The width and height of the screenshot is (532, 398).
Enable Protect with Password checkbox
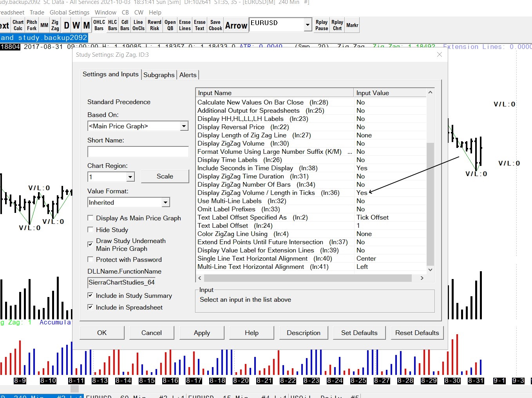coord(90,259)
